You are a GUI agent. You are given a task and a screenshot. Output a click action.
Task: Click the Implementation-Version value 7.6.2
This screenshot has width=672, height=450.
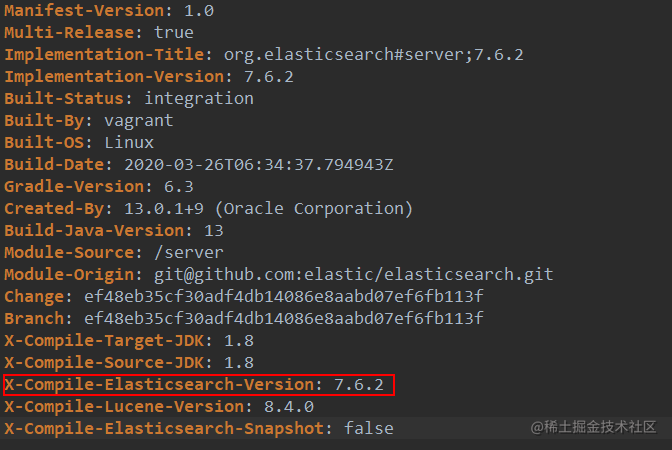pos(269,77)
